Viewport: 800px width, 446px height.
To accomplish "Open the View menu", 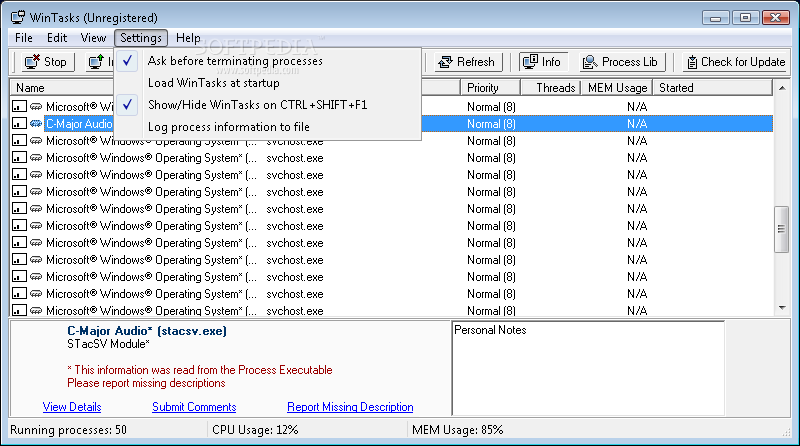I will pos(93,38).
